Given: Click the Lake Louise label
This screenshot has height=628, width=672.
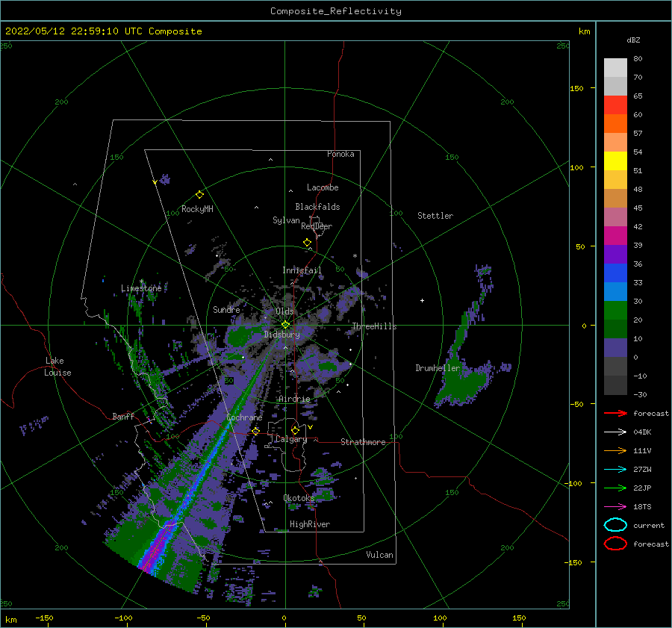Looking at the screenshot, I should (57, 367).
